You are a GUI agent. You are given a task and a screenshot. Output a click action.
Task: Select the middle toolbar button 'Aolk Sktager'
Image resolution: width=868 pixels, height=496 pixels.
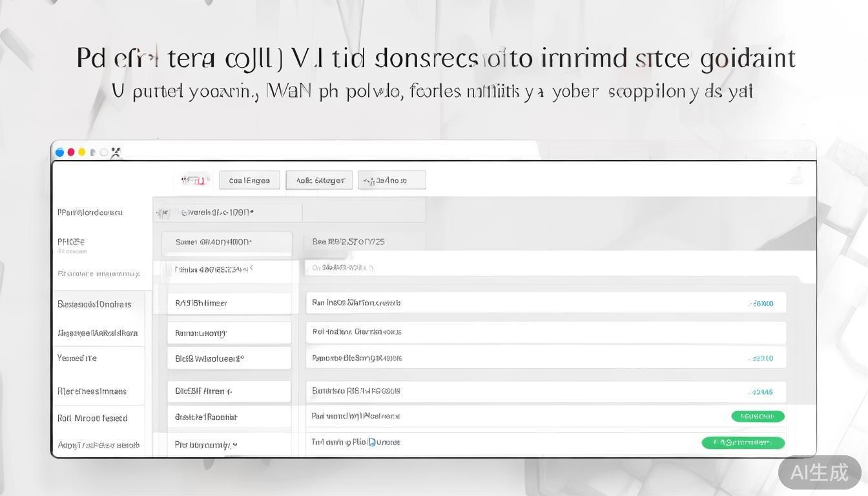tap(320, 180)
